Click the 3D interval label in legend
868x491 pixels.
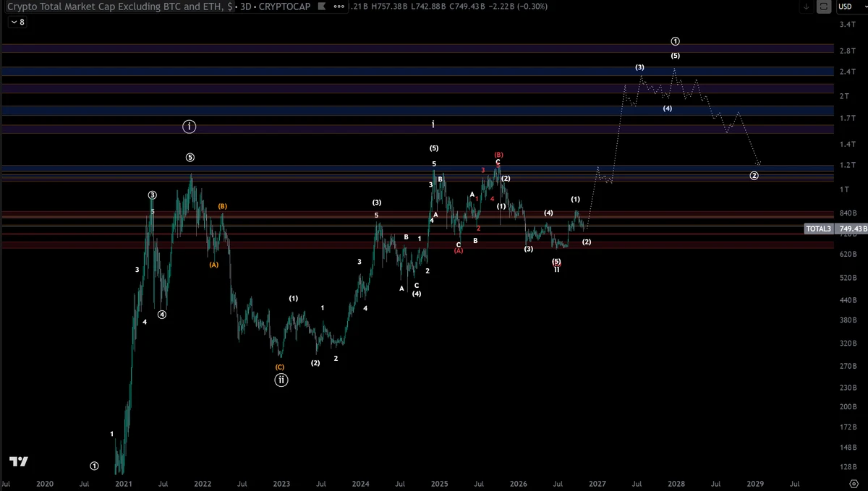[247, 7]
